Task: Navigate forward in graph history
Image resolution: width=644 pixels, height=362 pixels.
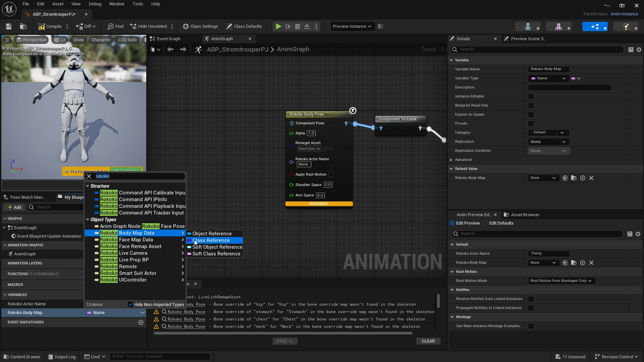Action: coord(183,50)
